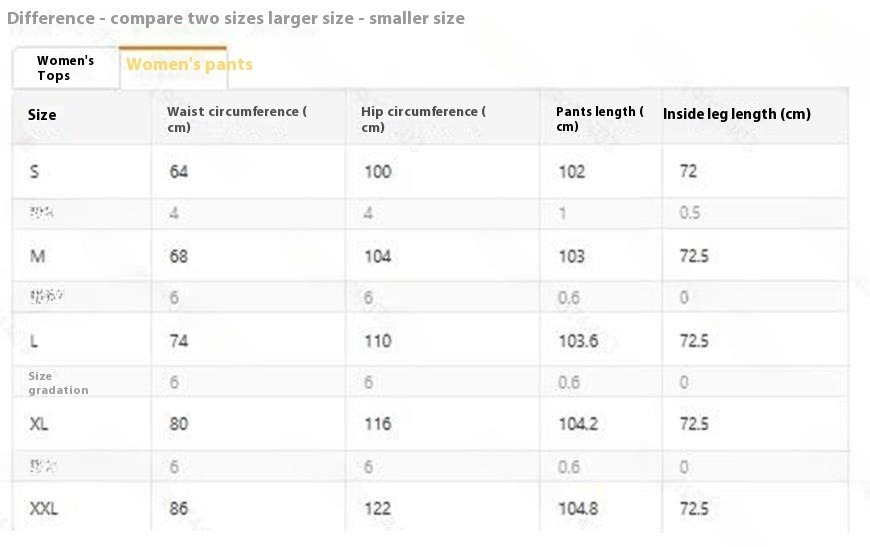Screen dimensions: 870x547
Task: Click the Hip circumference column header
Action: coord(423,119)
